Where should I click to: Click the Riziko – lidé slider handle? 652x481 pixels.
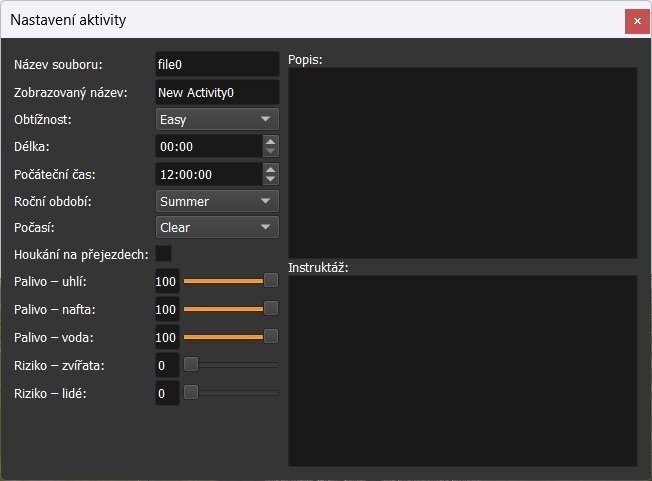(191, 393)
